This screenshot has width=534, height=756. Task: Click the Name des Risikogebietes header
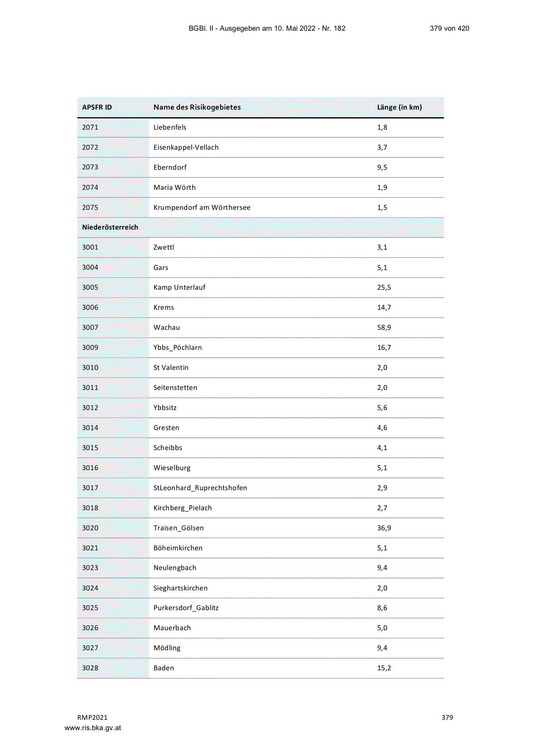pyautogui.click(x=197, y=107)
